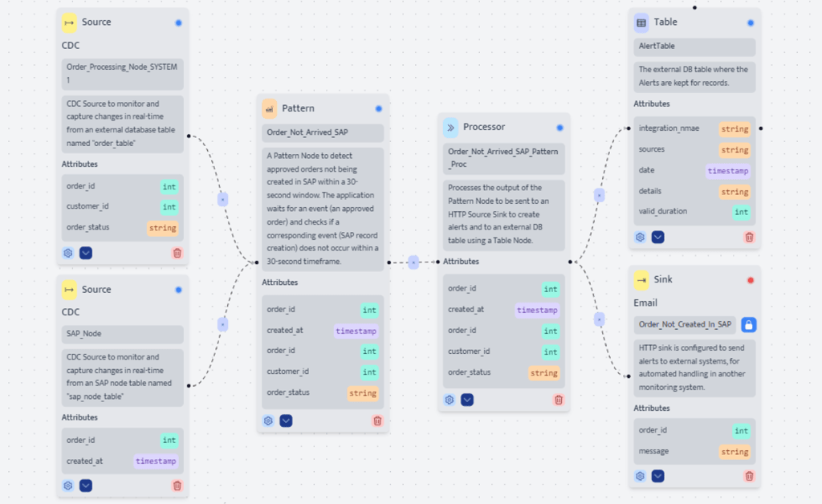Open the settings gear on the Pattern node
This screenshot has height=504, width=822.
(267, 421)
